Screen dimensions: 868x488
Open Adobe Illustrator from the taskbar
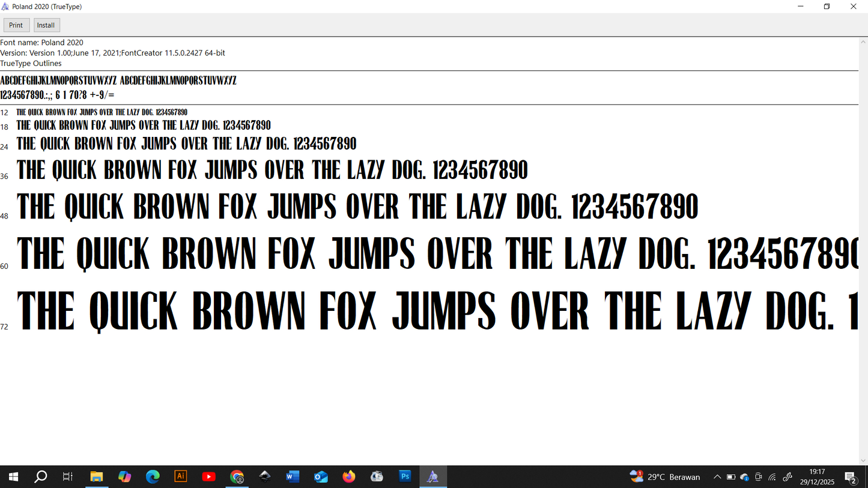(180, 477)
